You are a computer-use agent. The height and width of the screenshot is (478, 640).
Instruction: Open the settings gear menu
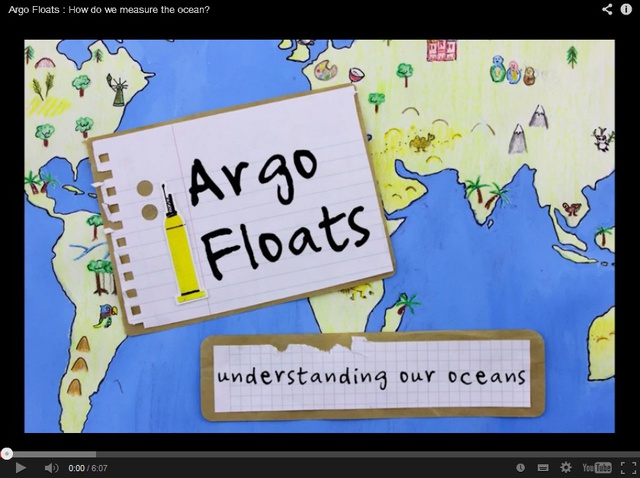pos(566,467)
